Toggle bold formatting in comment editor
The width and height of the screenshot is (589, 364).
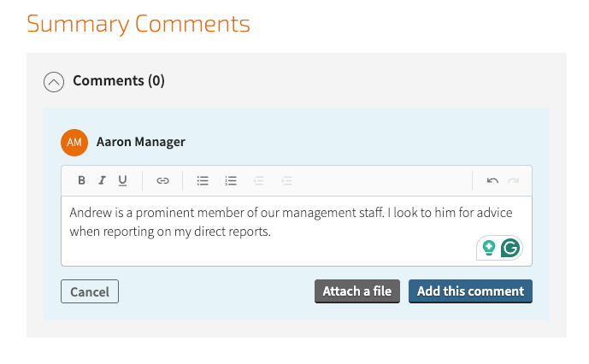click(x=81, y=180)
